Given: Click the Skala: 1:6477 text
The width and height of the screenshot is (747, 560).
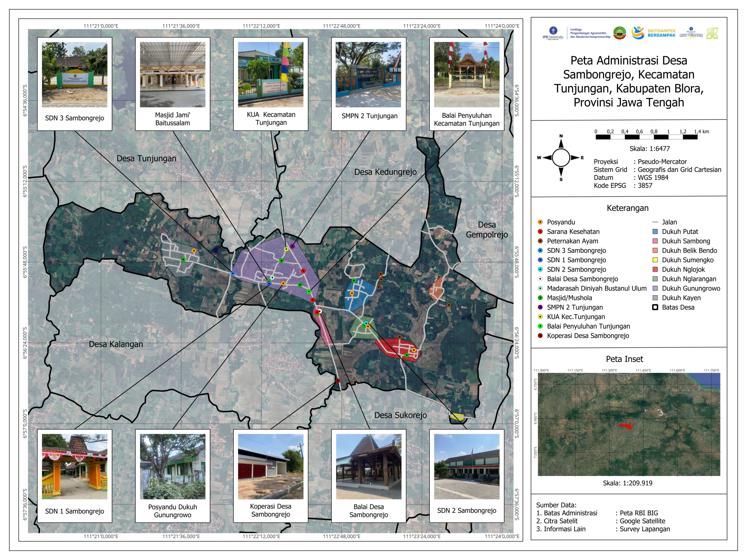Looking at the screenshot, I should [x=649, y=148].
